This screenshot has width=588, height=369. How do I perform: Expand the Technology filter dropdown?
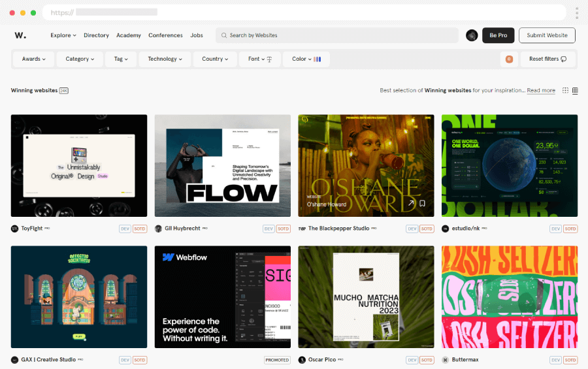click(x=165, y=59)
